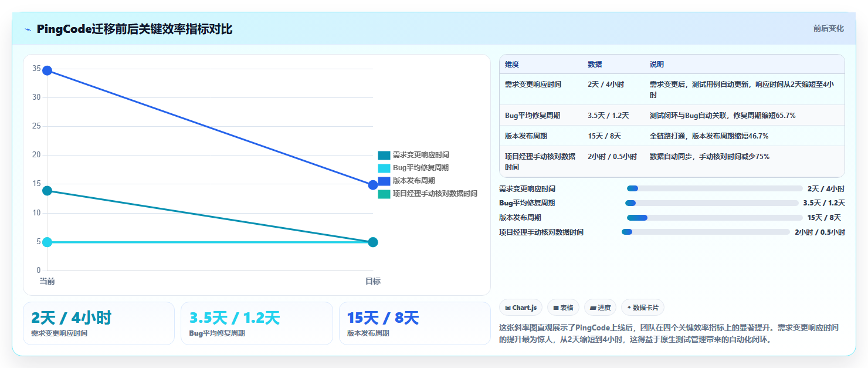Click the Bug平均修复周期 progress bar
Image resolution: width=868 pixels, height=368 pixels.
[x=711, y=203]
